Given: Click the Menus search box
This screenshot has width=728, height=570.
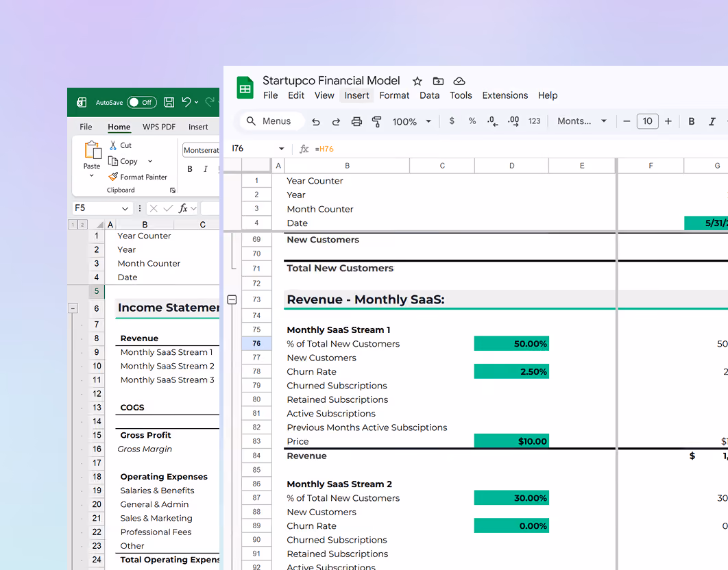Looking at the screenshot, I should [x=272, y=121].
